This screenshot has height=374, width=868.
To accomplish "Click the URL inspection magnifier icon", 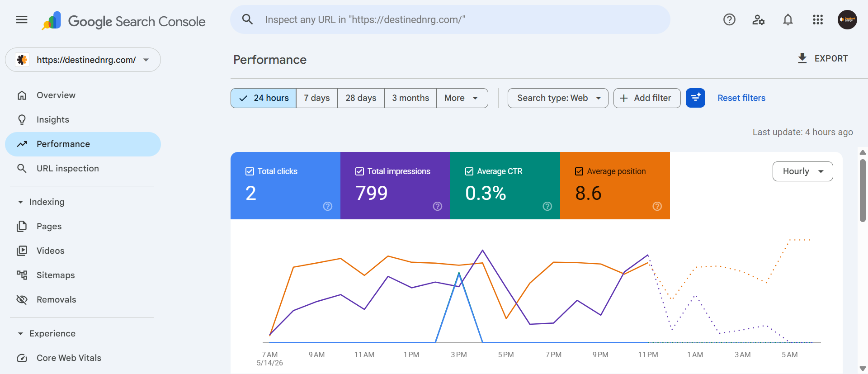I will (x=22, y=168).
